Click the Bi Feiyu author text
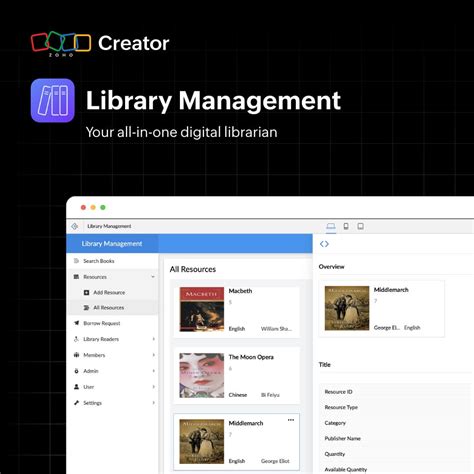 click(x=270, y=395)
